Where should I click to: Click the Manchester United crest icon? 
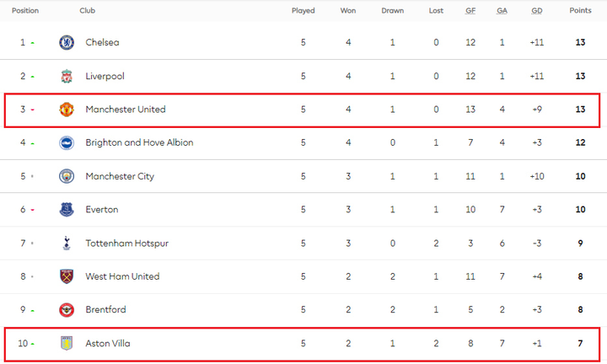[67, 110]
